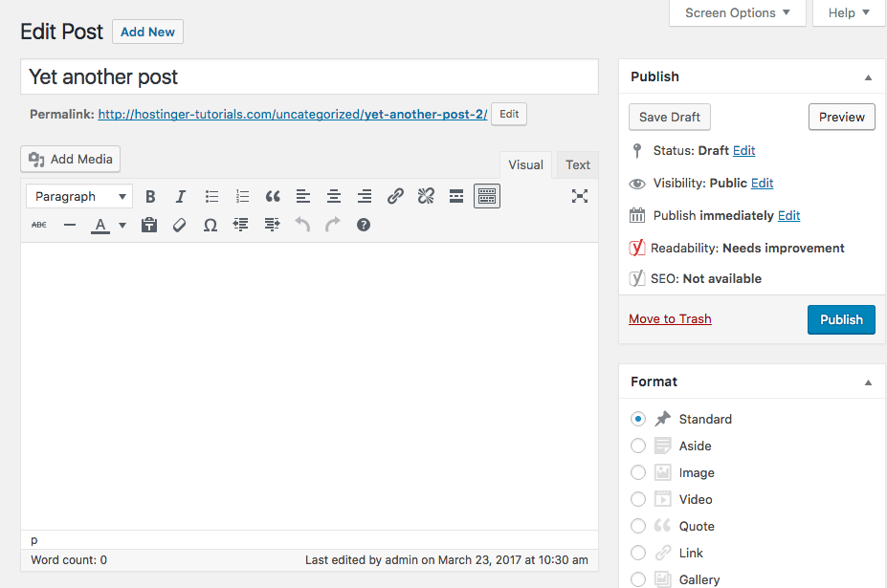Toggle bold formatting in the editor toolbar
Screen dimensions: 887x588
tap(150, 196)
